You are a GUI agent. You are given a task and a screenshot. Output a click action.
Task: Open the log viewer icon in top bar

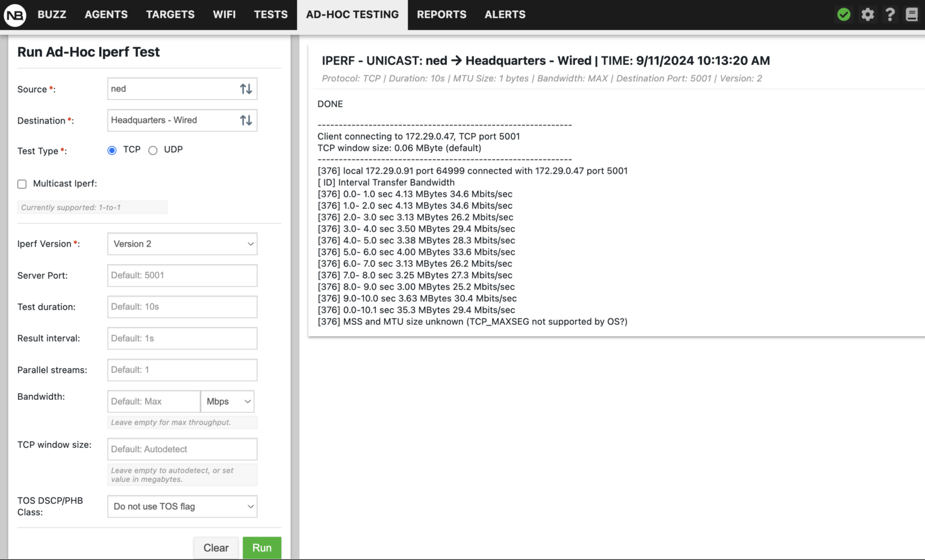click(x=912, y=14)
